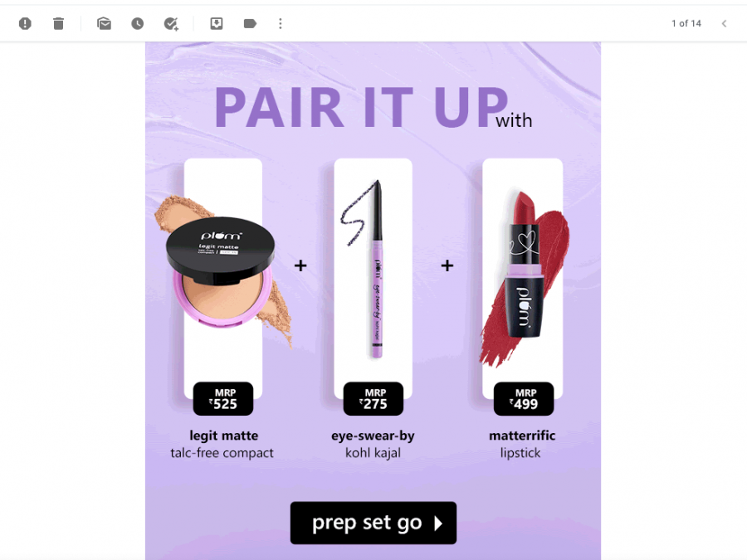Move email to another folder
Image resolution: width=747 pixels, height=560 pixels.
pos(217,23)
